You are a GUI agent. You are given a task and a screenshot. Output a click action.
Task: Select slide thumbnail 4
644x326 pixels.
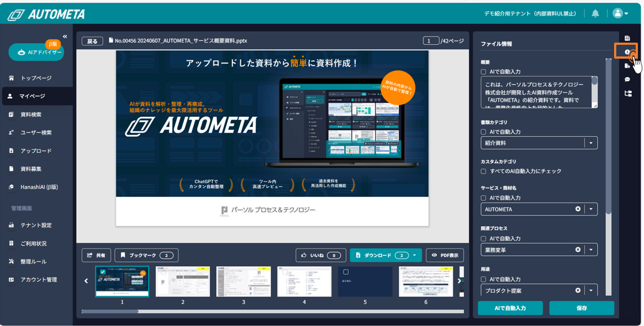[304, 281]
